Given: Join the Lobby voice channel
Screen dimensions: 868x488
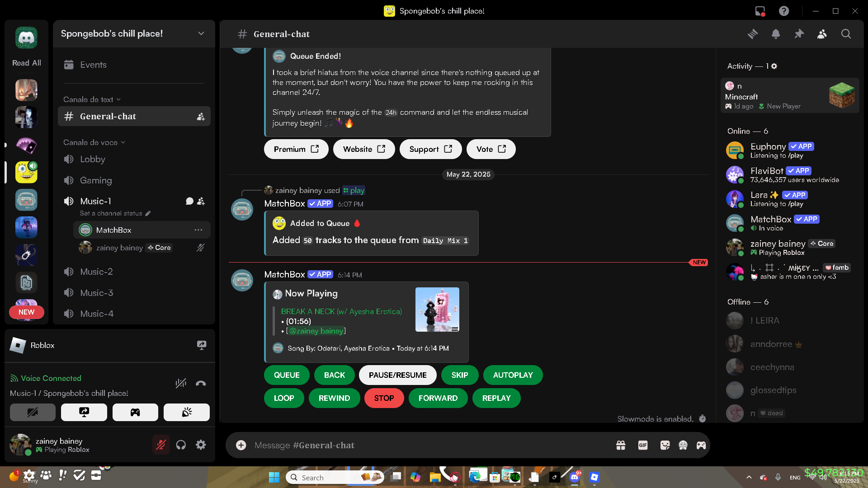Looking at the screenshot, I should [134, 159].
